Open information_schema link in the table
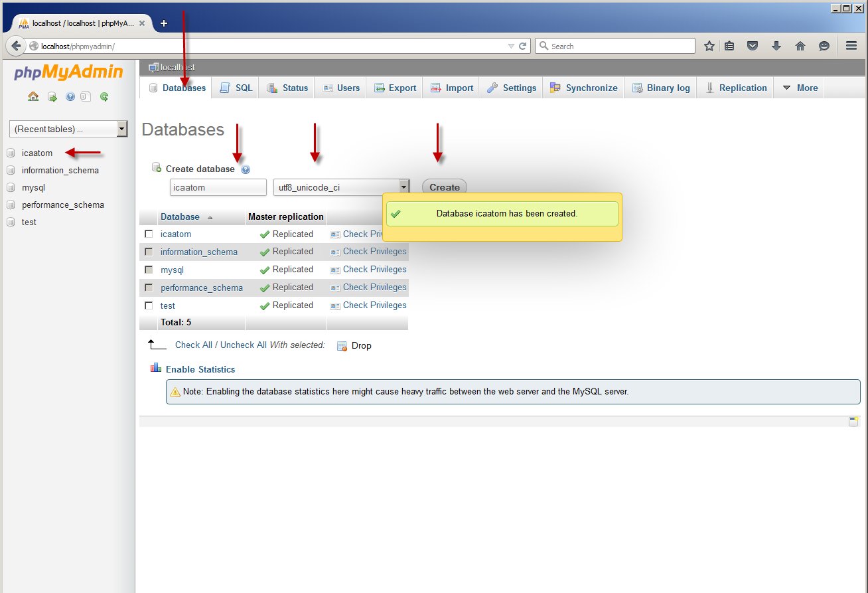 [x=199, y=252]
